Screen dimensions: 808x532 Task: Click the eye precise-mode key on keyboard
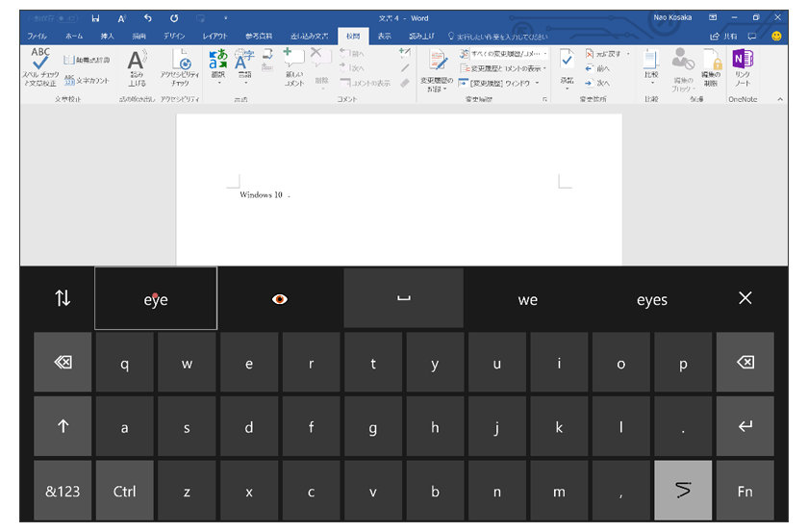click(280, 299)
